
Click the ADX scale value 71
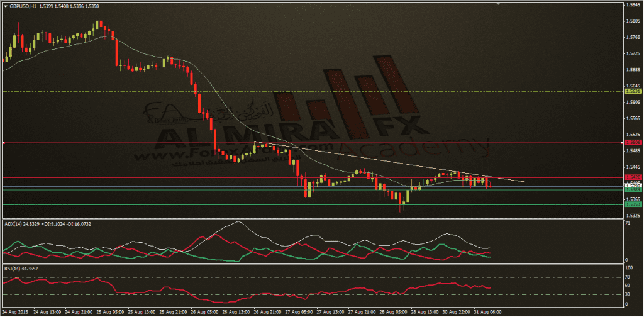click(628, 223)
